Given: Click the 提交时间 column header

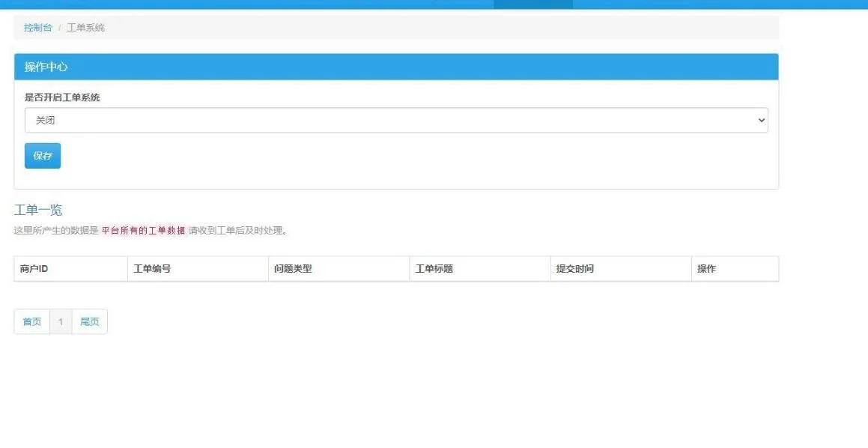Looking at the screenshot, I should pyautogui.click(x=575, y=269).
